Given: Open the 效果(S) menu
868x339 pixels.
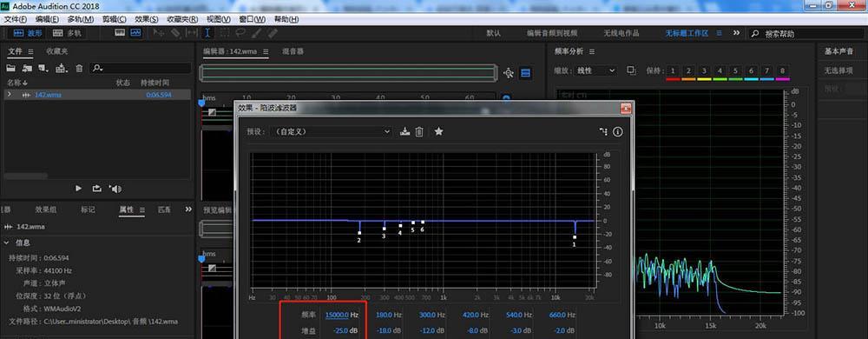Looking at the screenshot, I should (x=146, y=19).
